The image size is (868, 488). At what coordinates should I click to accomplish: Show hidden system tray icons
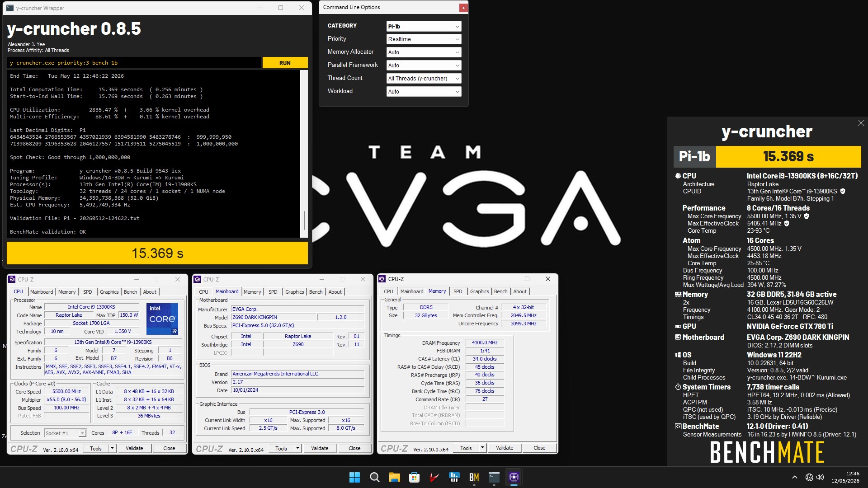coord(794,477)
